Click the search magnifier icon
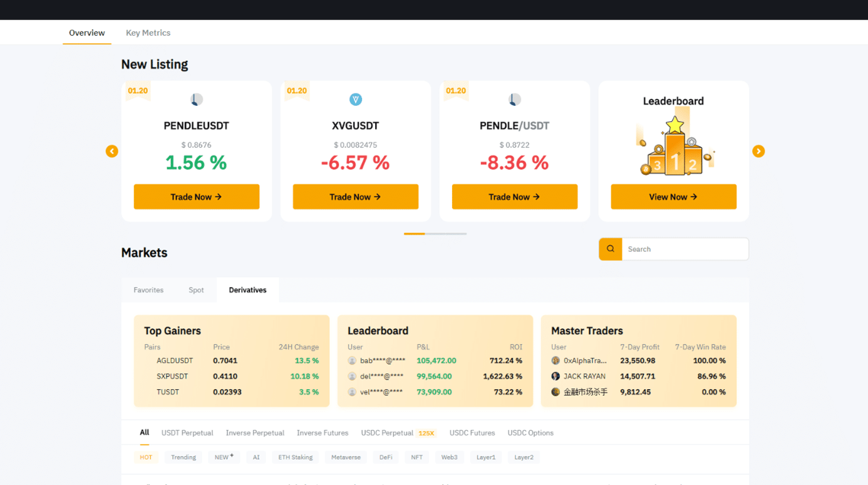This screenshot has width=868, height=485. coord(611,249)
